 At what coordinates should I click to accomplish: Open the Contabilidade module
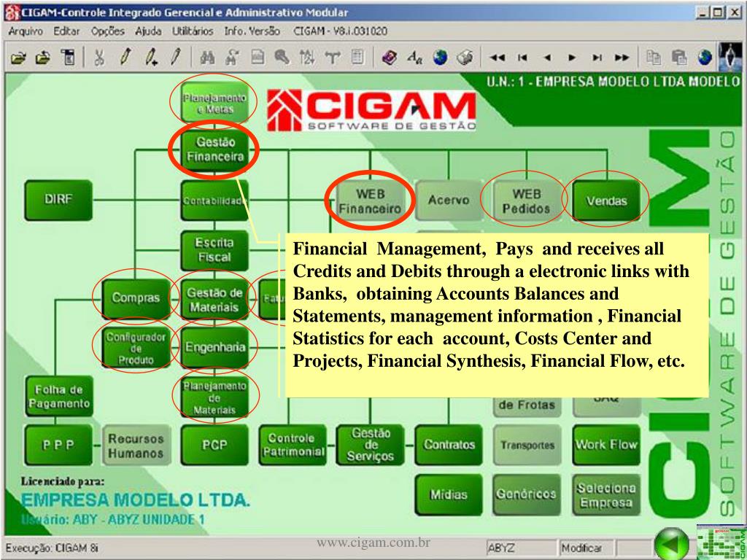pos(214,200)
